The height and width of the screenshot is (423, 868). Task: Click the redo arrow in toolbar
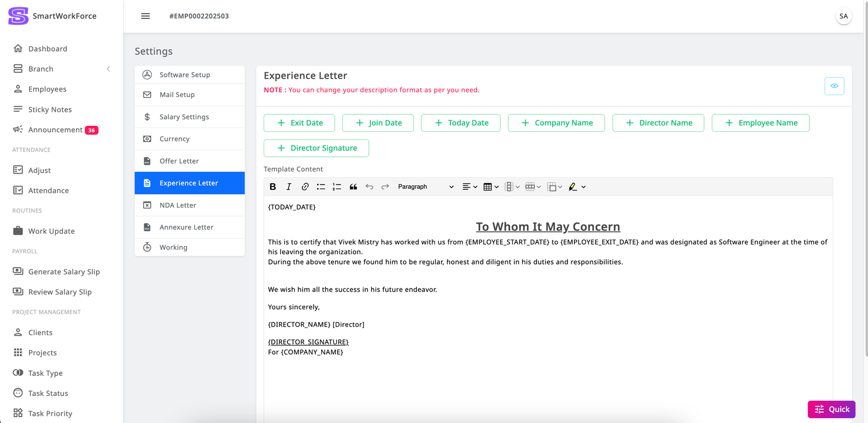[385, 187]
